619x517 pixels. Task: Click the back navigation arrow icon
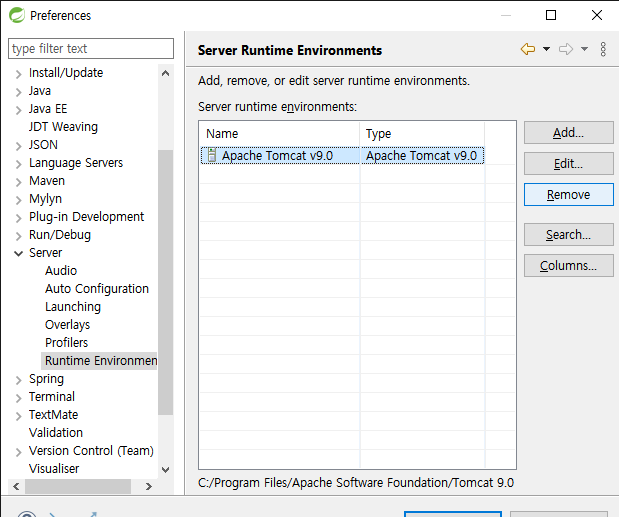(528, 49)
